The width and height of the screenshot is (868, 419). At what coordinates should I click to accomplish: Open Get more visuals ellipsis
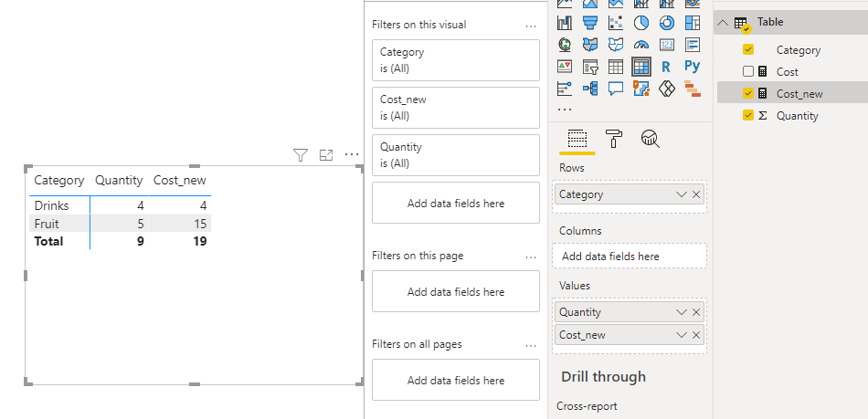[565, 110]
